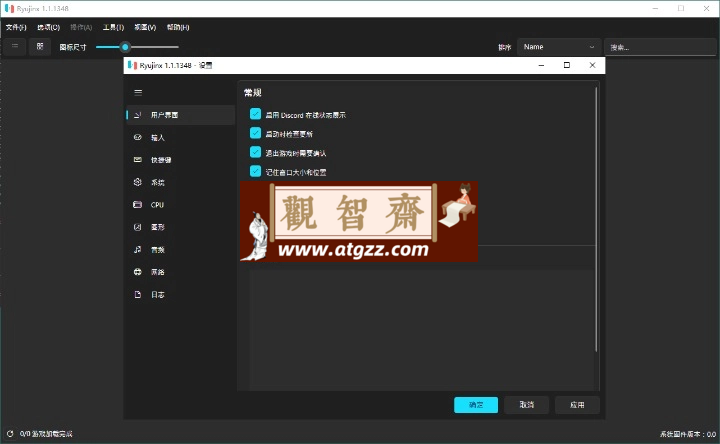Click the 0/0 游戏加载完成 status text
The image size is (720, 444).
tap(46, 433)
